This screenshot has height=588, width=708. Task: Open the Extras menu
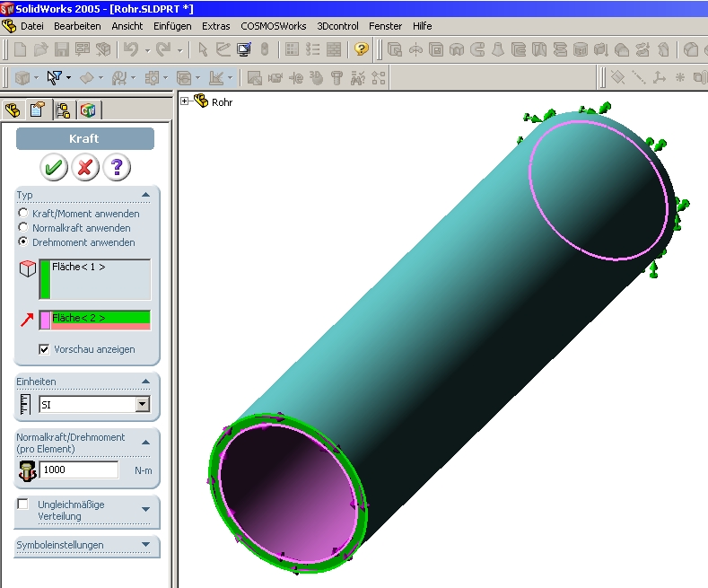point(216,26)
